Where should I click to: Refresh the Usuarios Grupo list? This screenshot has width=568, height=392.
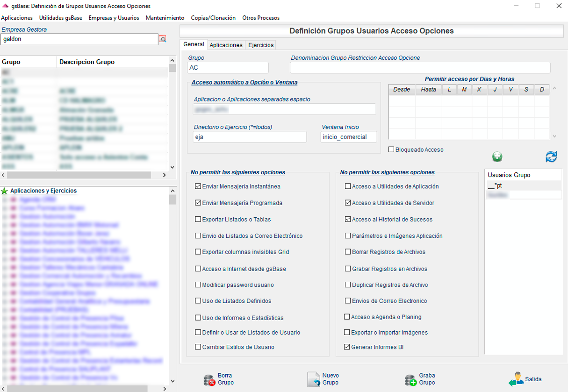tap(551, 157)
